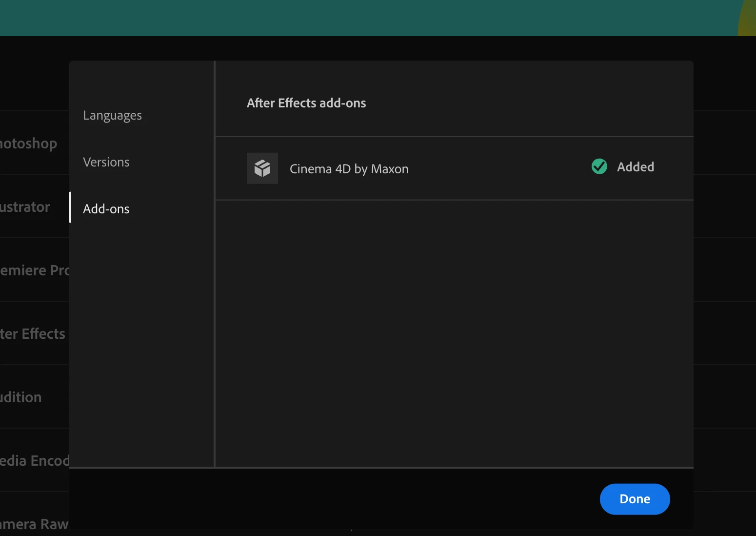Select Premiere Pro row in the background app list

(35, 270)
